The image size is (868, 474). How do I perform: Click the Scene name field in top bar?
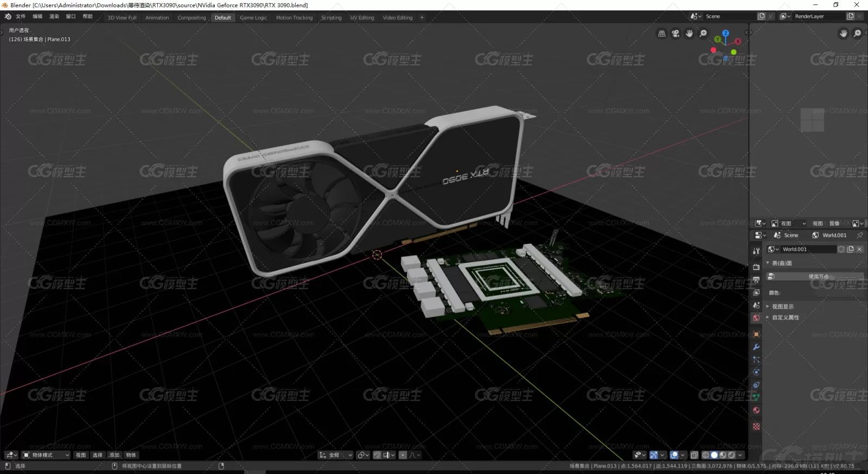(x=729, y=16)
